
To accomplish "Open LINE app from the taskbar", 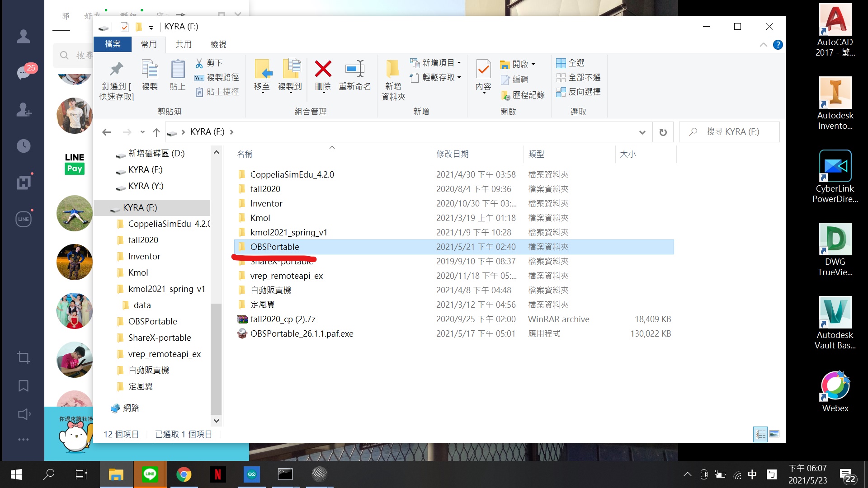I will point(150,474).
